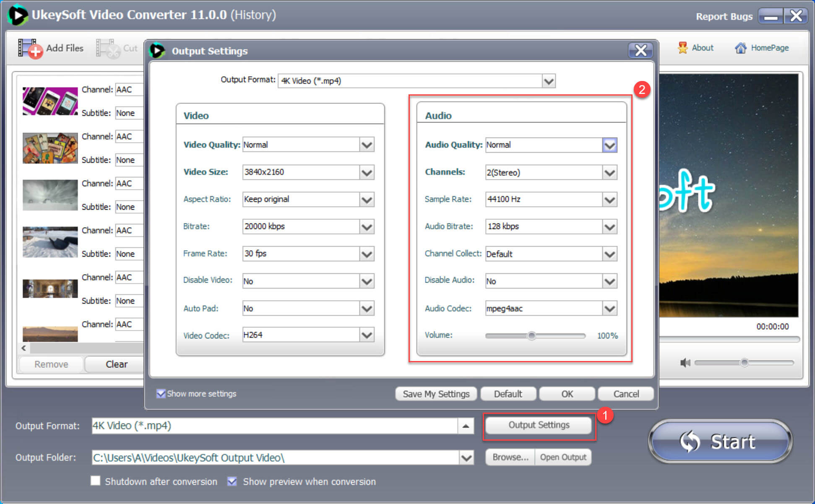Viewport: 815px width, 504px height.
Task: Expand the Audio Bitrate dropdown options
Action: tap(611, 226)
